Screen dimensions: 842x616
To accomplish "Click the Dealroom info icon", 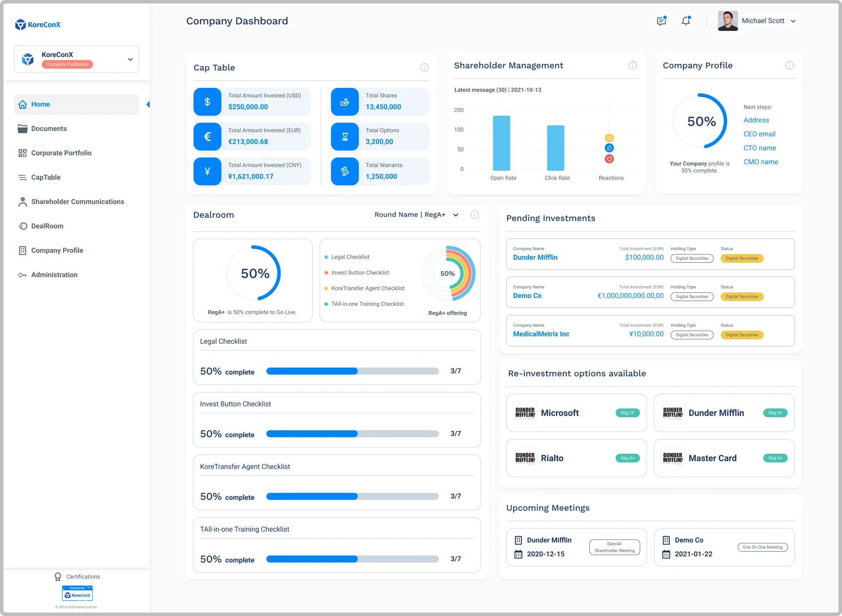I will pos(475,214).
